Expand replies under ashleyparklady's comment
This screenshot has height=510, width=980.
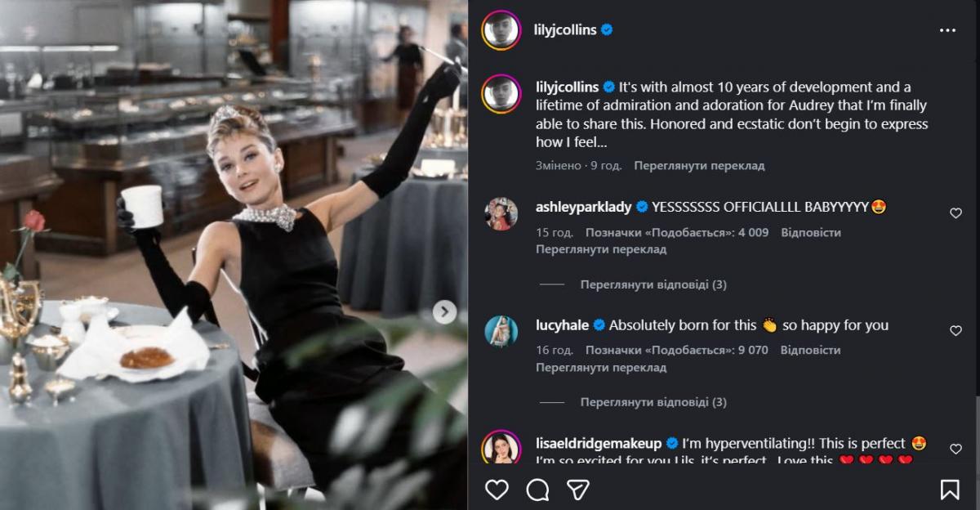[x=653, y=284]
